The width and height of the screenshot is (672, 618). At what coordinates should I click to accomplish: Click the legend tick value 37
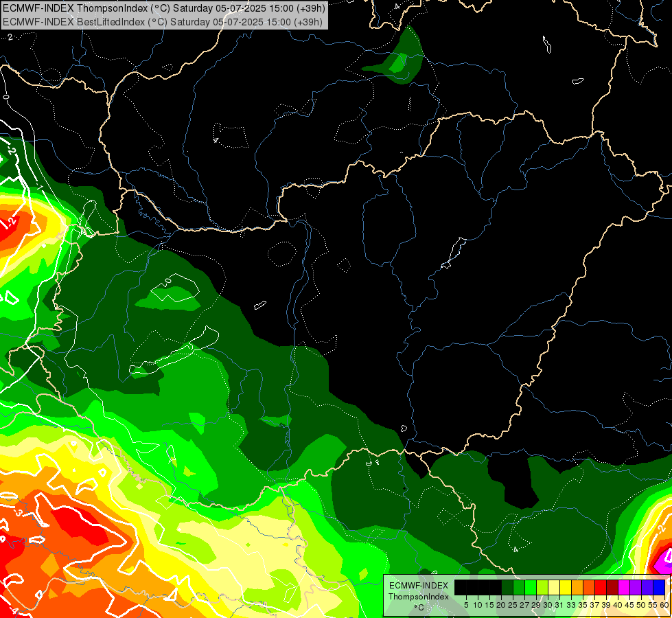pyautogui.click(x=595, y=605)
